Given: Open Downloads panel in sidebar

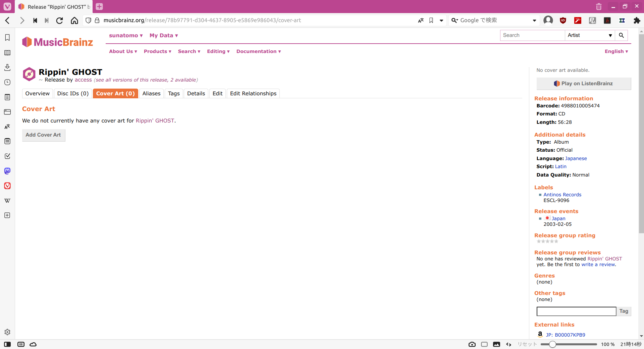Looking at the screenshot, I should (x=7, y=67).
